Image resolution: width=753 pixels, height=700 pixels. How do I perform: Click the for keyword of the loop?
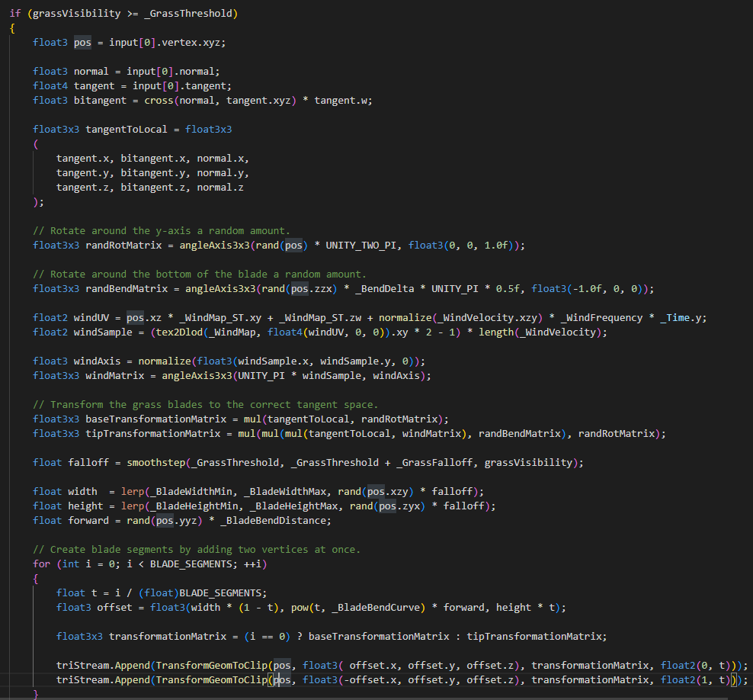pos(41,564)
